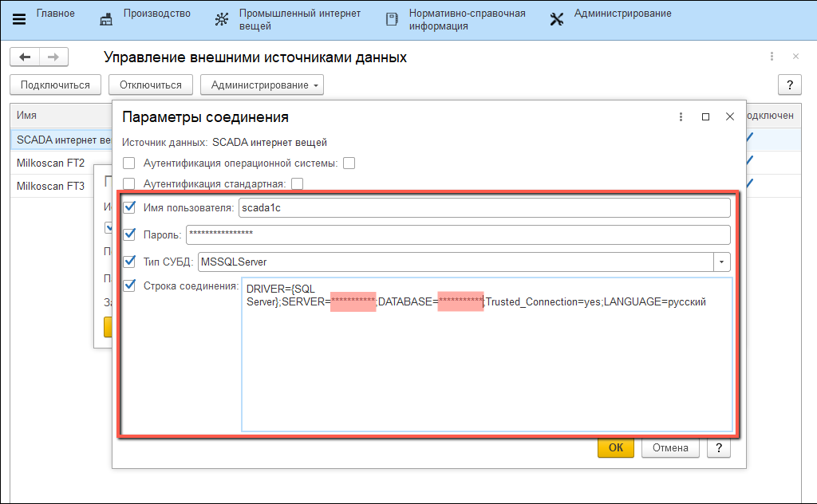Toggle the Пароль checkbox
The height and width of the screenshot is (504, 817).
(x=129, y=234)
